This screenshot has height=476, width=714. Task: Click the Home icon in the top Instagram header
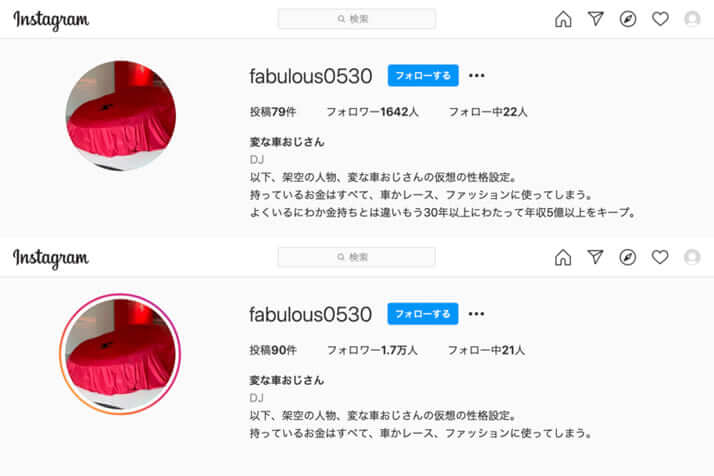click(563, 19)
